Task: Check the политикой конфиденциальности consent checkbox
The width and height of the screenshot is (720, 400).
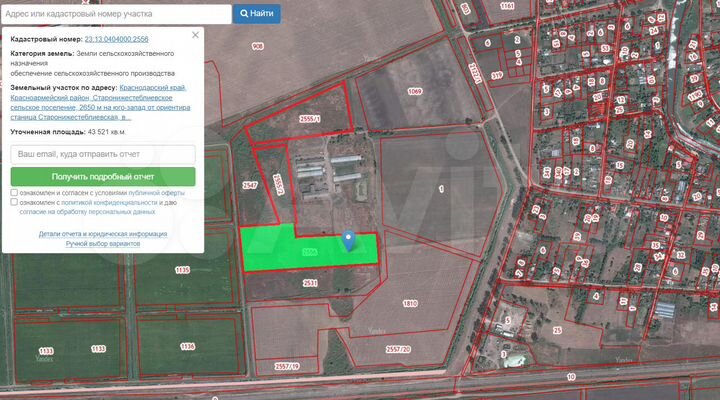Action: pyautogui.click(x=14, y=202)
